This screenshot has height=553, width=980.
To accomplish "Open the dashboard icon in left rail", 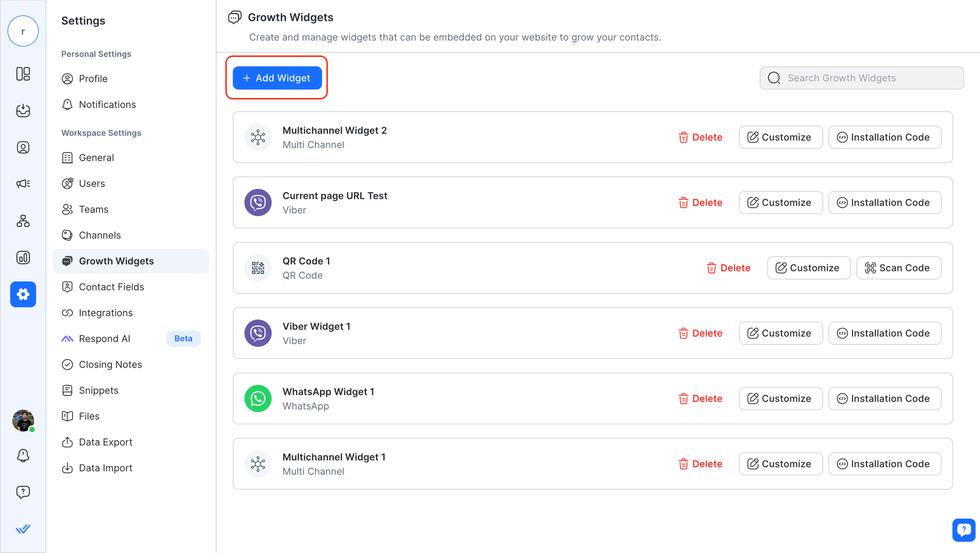I will click(23, 74).
